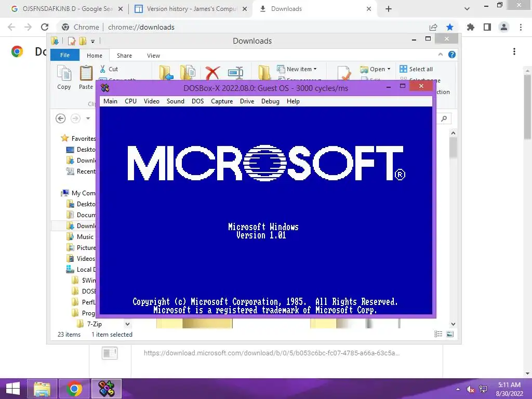
Task: Open the Help menu in DOSBox-X
Action: point(293,101)
